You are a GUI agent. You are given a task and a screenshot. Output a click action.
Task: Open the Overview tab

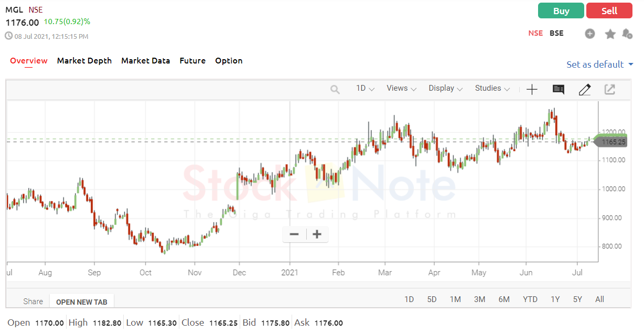point(29,61)
